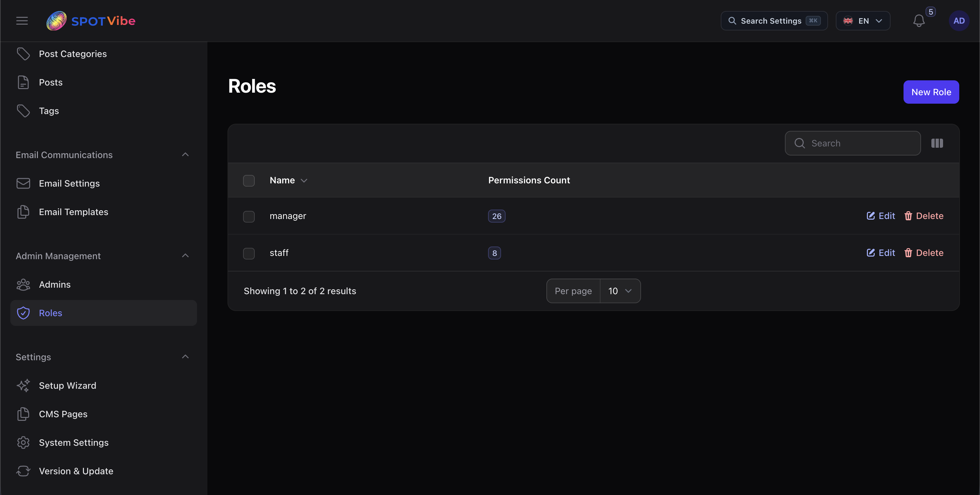Open the AD user avatar menu

coord(959,21)
